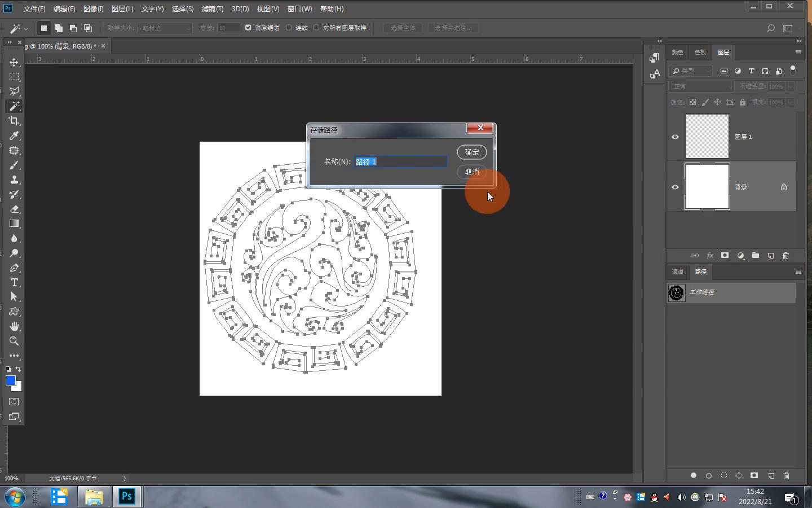Open the layer filter 类型 dropdown
The width and height of the screenshot is (812, 508).
(691, 71)
